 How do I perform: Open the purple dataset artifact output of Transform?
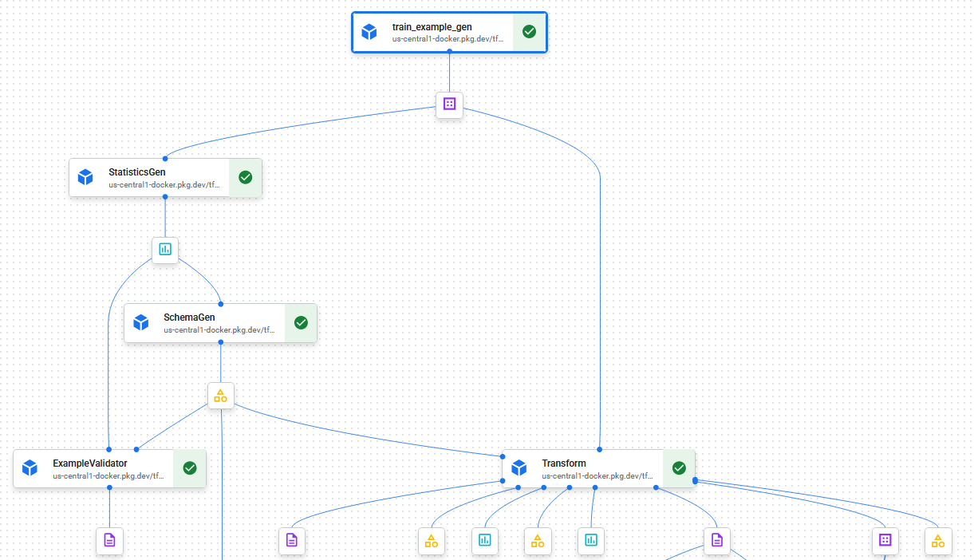click(885, 540)
